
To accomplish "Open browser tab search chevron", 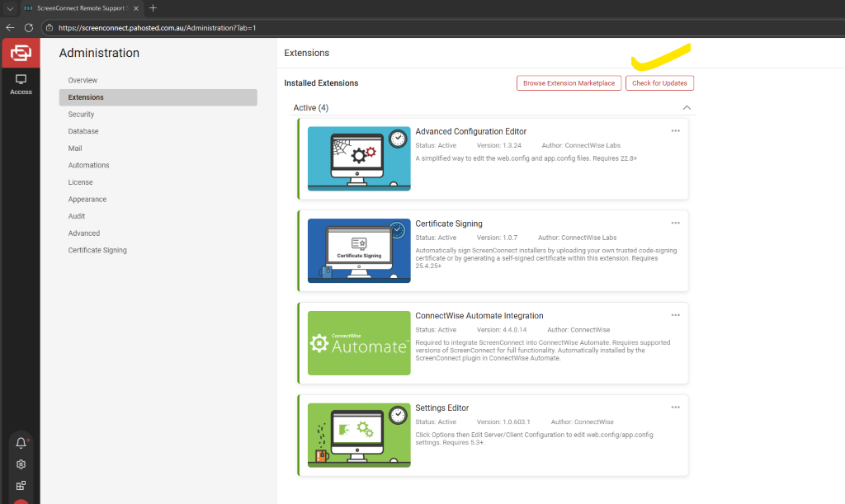I will coord(10,8).
